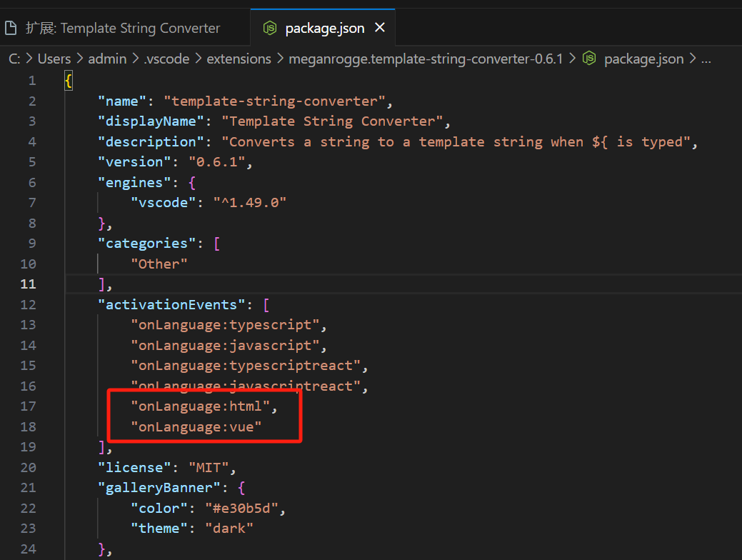Open the Users breadcrumb dropdown
This screenshot has height=560, width=742.
pos(54,59)
